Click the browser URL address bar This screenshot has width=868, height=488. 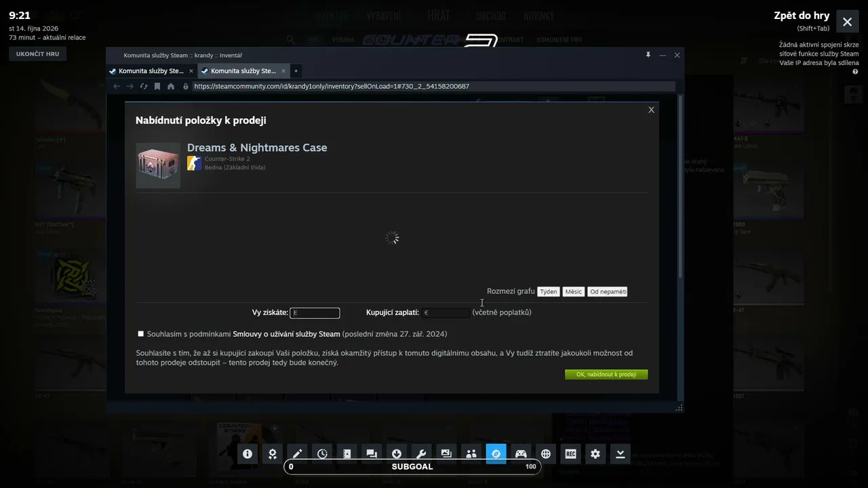pos(433,86)
